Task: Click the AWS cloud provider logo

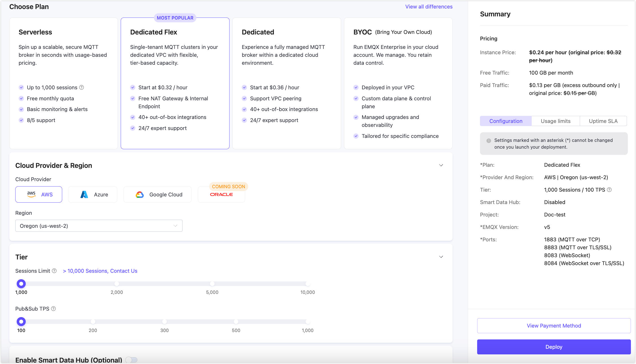Action: [x=31, y=194]
